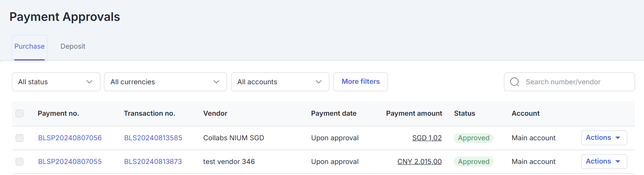This screenshot has height=175, width=644.
Task: Open transaction BLS20240813873
Action: coord(153,162)
